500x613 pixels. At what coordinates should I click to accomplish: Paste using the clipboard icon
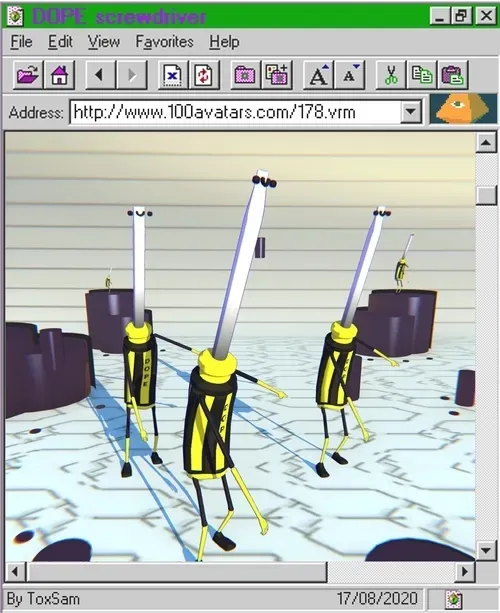453,74
